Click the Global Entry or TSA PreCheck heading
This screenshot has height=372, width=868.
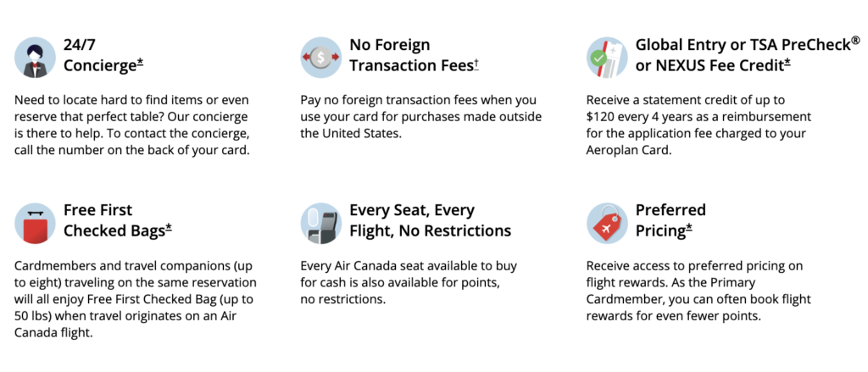click(x=742, y=54)
